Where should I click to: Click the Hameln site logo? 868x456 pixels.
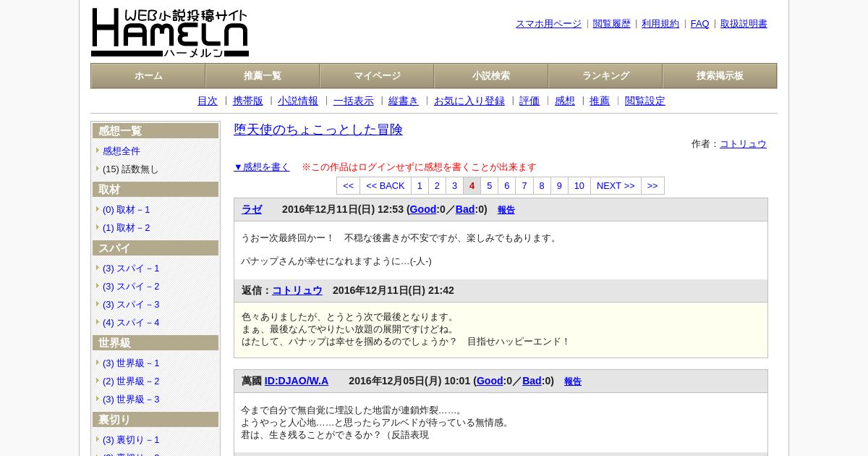(x=170, y=33)
